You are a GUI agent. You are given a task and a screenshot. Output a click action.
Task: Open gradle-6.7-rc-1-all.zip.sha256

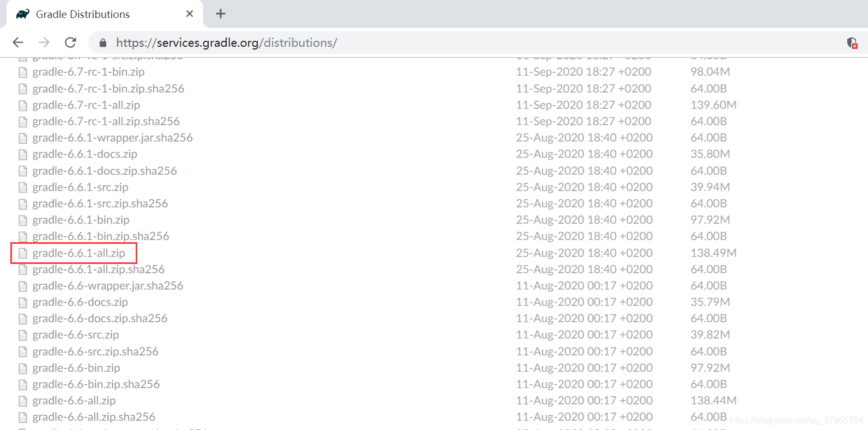106,121
